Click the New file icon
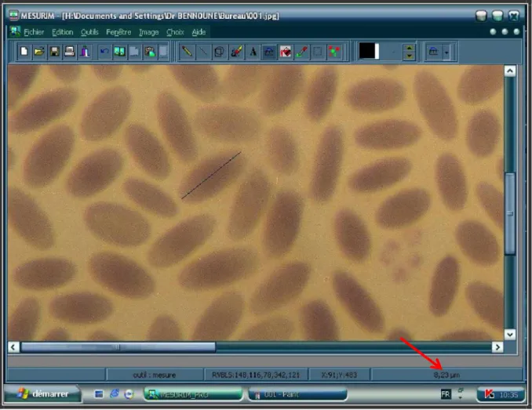Screen dimensions: 532x410 (24, 52)
